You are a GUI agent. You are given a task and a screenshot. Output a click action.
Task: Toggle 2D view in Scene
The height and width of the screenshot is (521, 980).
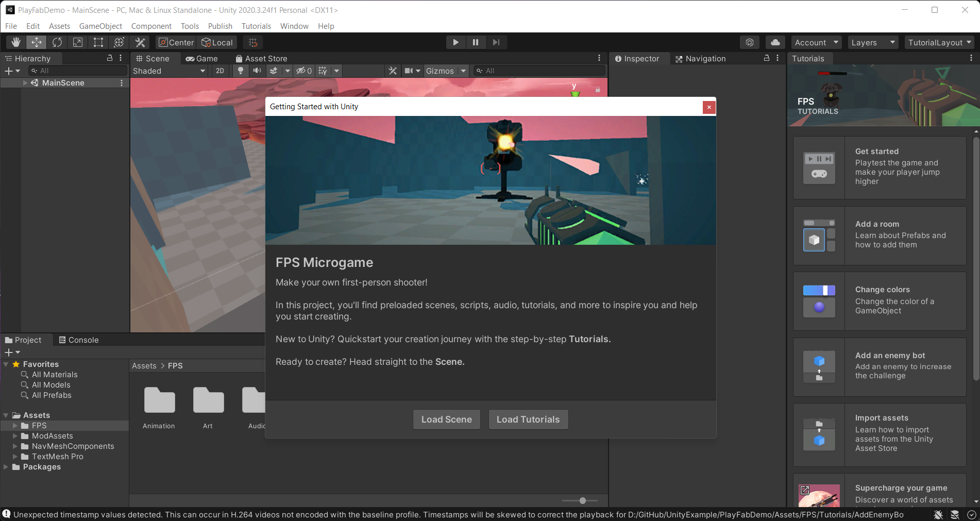point(220,71)
